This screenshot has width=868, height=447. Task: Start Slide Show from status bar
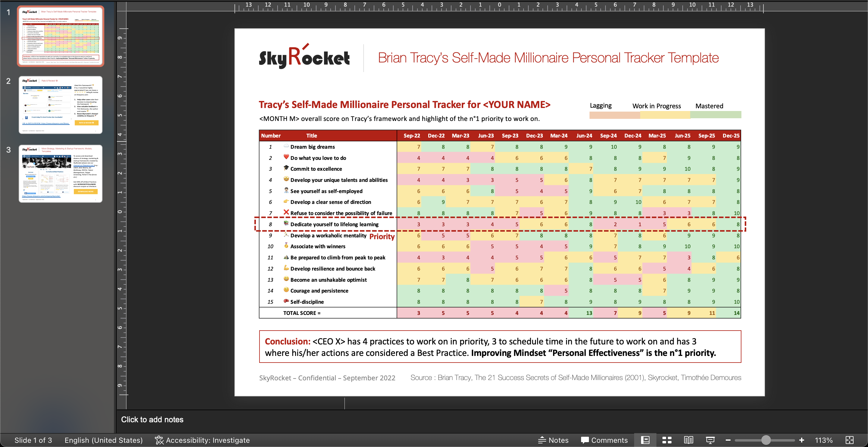710,440
